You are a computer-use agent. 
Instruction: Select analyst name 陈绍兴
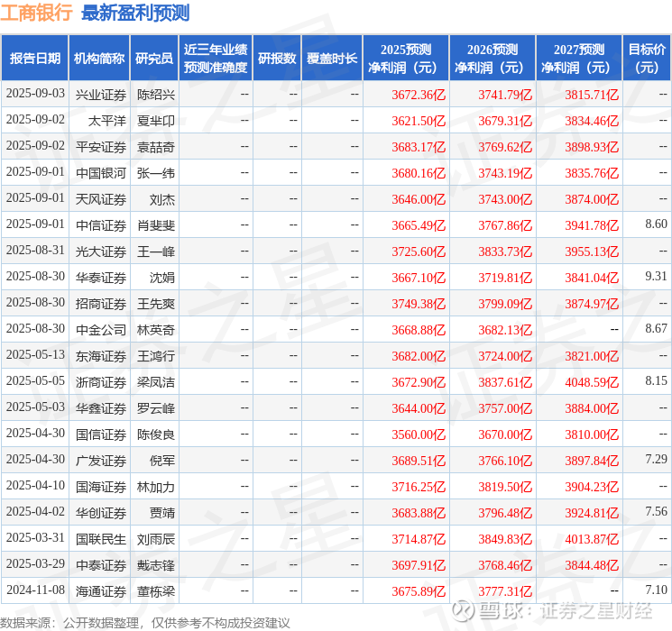coord(156,95)
